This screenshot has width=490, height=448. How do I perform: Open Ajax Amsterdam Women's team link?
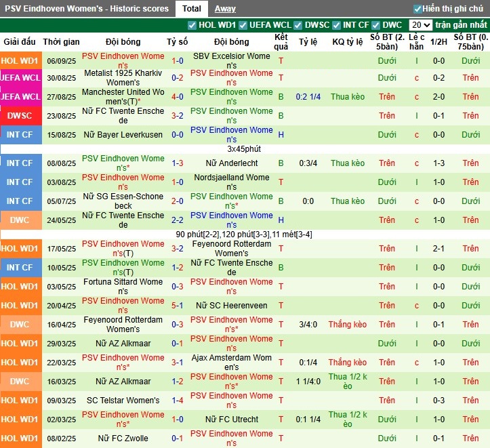click(232, 363)
